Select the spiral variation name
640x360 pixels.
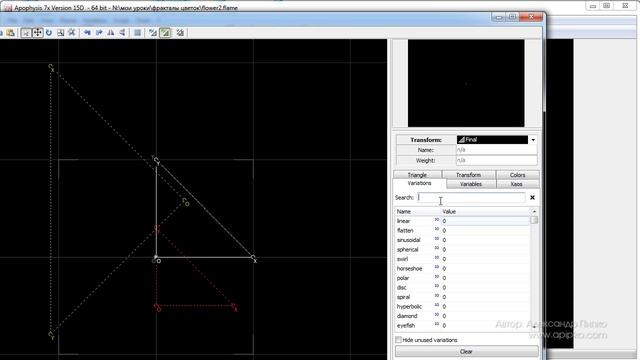(x=403, y=297)
